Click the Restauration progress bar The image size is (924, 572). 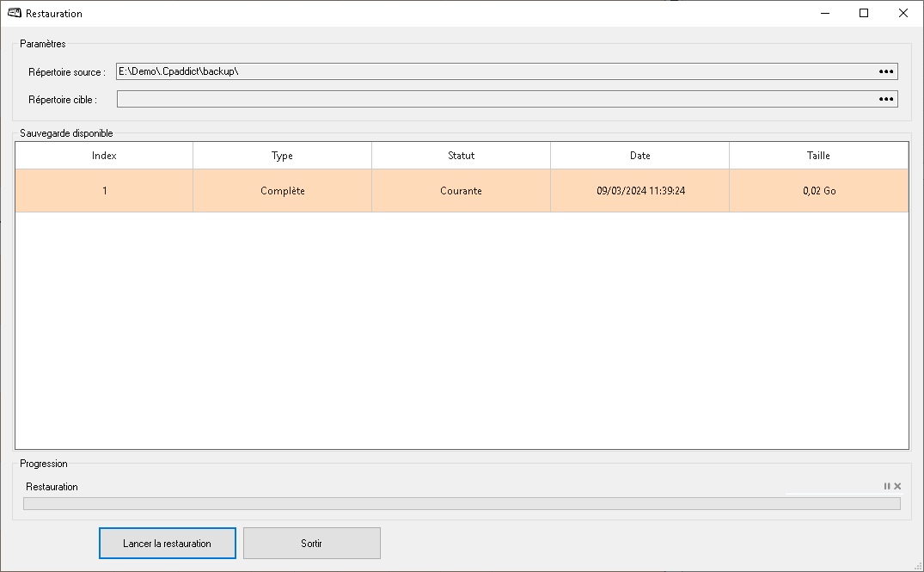pos(462,504)
